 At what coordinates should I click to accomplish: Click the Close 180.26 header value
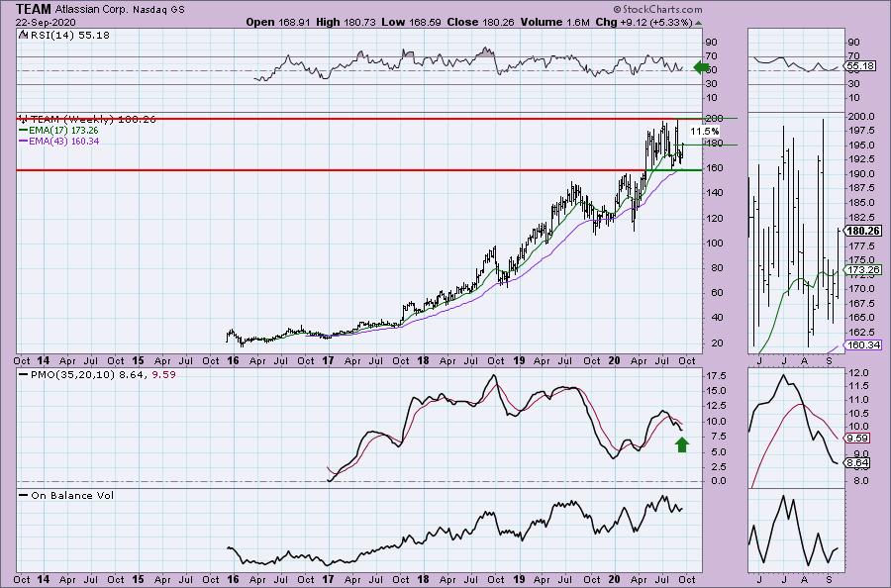pos(481,22)
